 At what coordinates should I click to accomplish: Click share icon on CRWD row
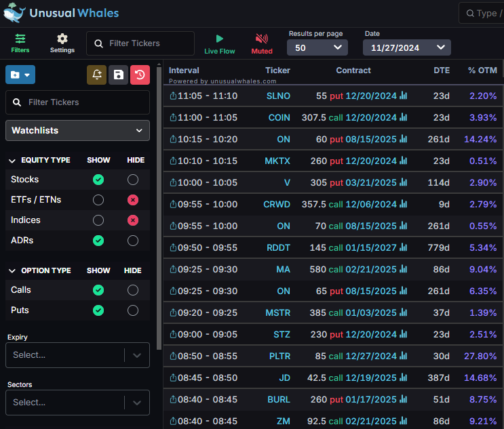[173, 204]
